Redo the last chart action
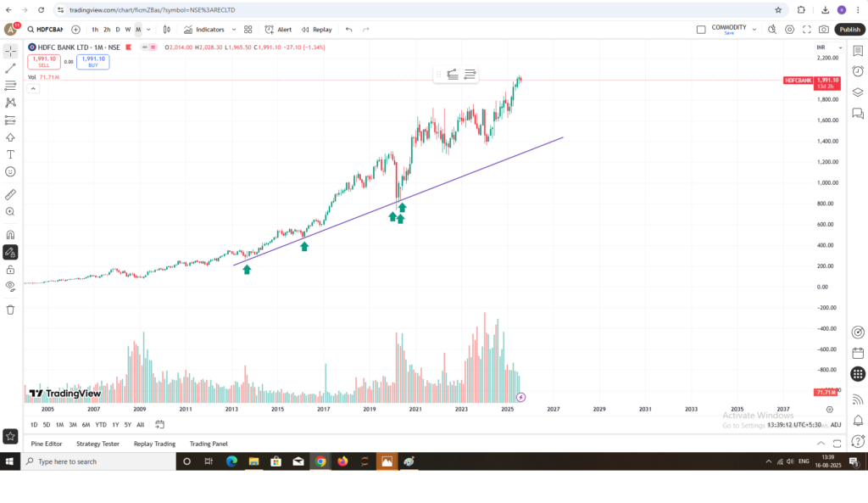 (366, 30)
